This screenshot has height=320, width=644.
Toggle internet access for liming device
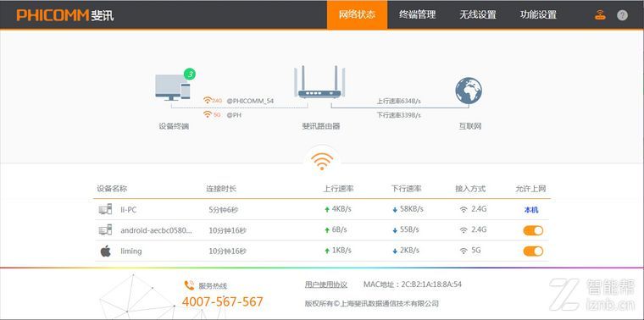pyautogui.click(x=533, y=251)
